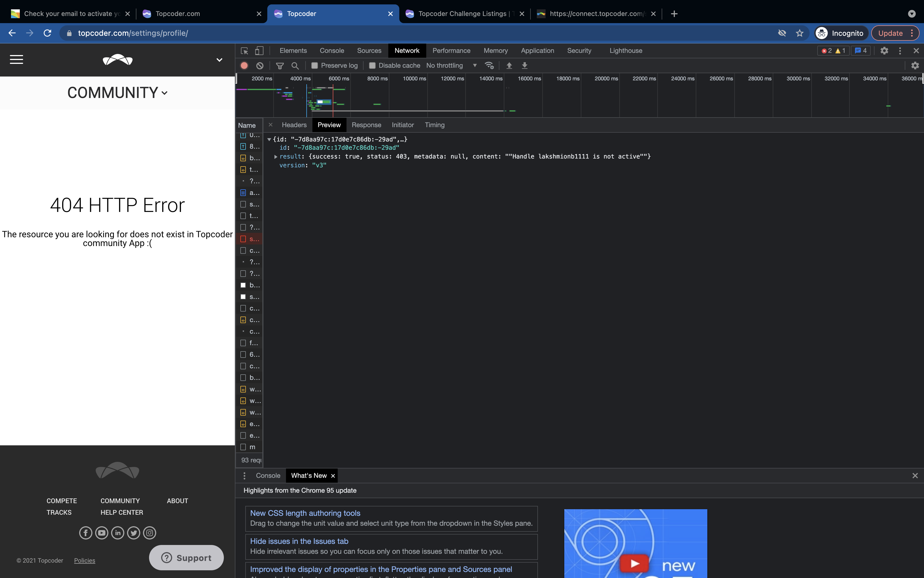The image size is (924, 578).
Task: Click the issues counter badge
Action: (861, 51)
